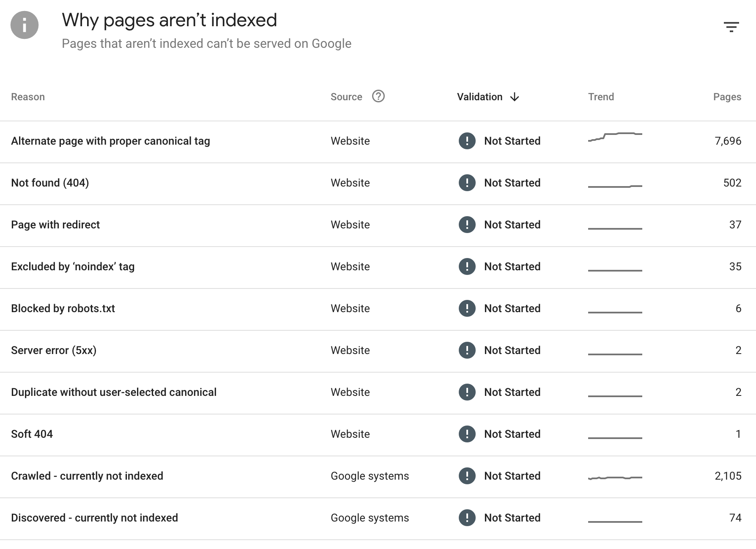This screenshot has height=549, width=756.
Task: Click the 7,696 pages count
Action: 728,141
